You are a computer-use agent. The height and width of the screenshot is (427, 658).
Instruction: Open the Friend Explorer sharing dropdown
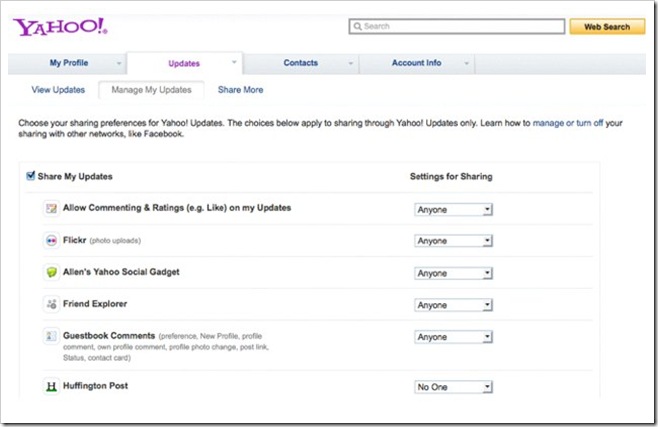(x=453, y=305)
